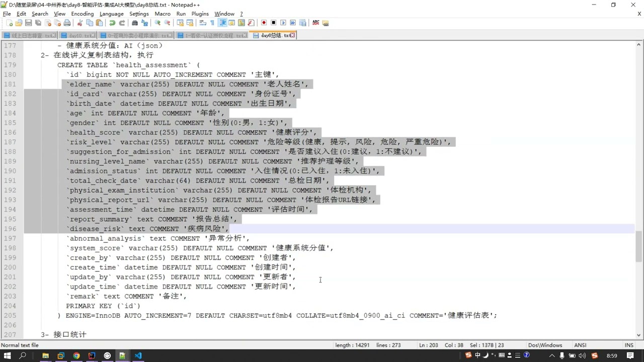The height and width of the screenshot is (362, 644).
Task: Click the Save All toolbar icon
Action: pyautogui.click(x=38, y=23)
